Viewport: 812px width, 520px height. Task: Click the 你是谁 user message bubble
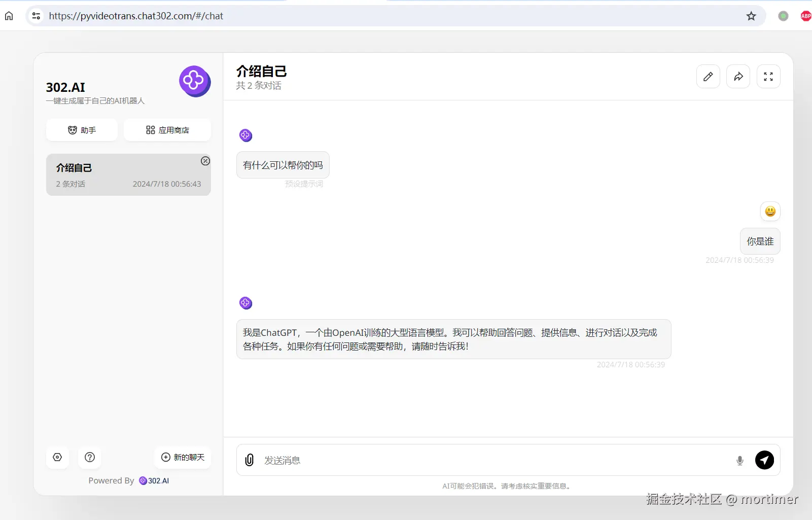pos(760,241)
